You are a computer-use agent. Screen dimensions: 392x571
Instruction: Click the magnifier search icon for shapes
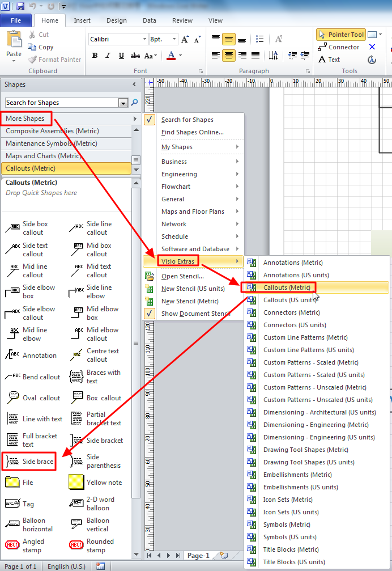pos(135,103)
